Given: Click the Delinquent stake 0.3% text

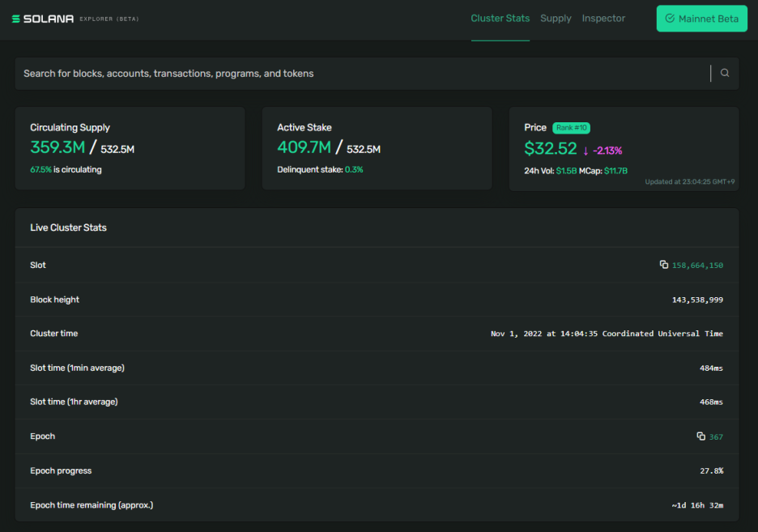Looking at the screenshot, I should [320, 169].
